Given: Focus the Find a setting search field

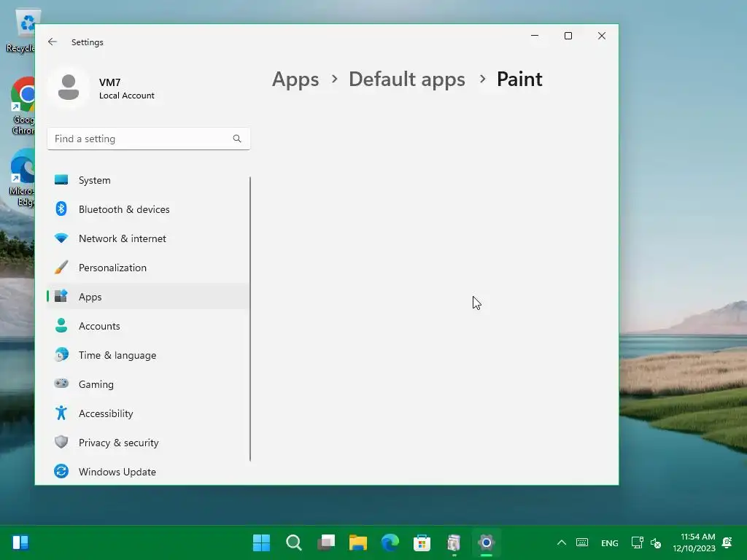Looking at the screenshot, I should coord(149,139).
